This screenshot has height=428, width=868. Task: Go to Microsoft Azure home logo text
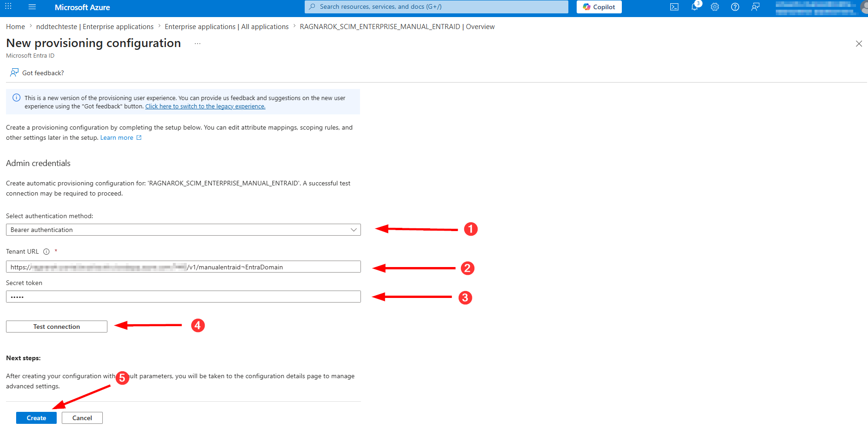83,7
